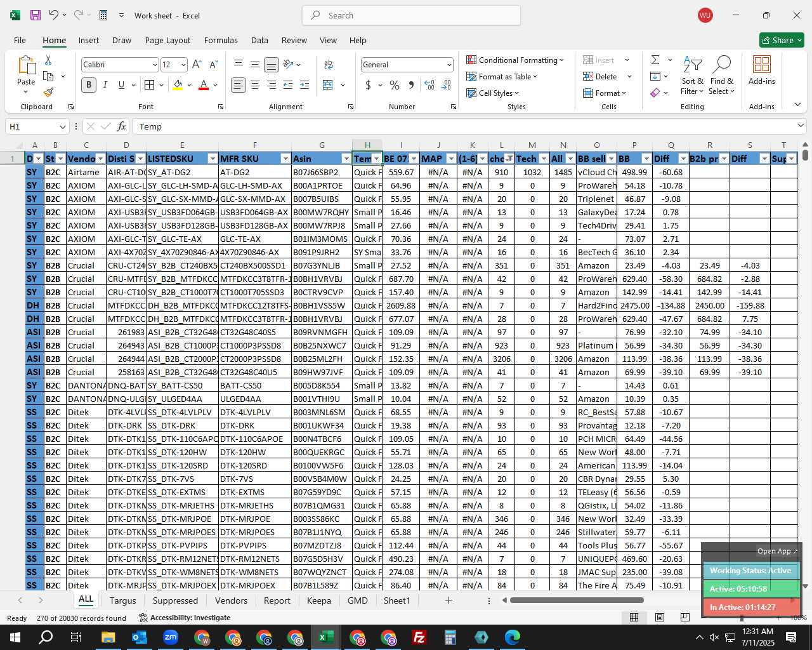Apply the yellow fill color swatch
812x650 pixels.
point(178,85)
